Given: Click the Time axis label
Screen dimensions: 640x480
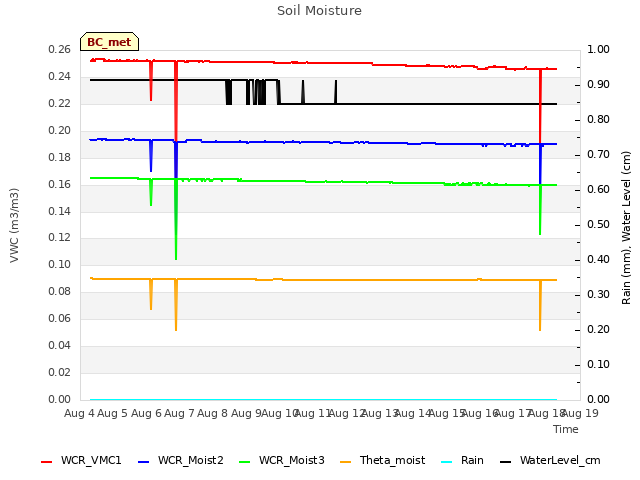Looking at the screenshot, I should pos(566,429).
